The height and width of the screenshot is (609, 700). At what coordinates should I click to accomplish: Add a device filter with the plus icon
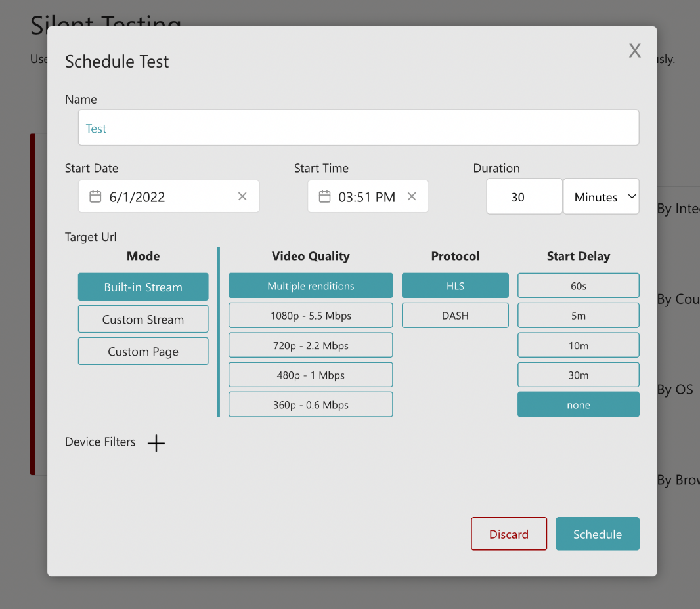pos(156,443)
